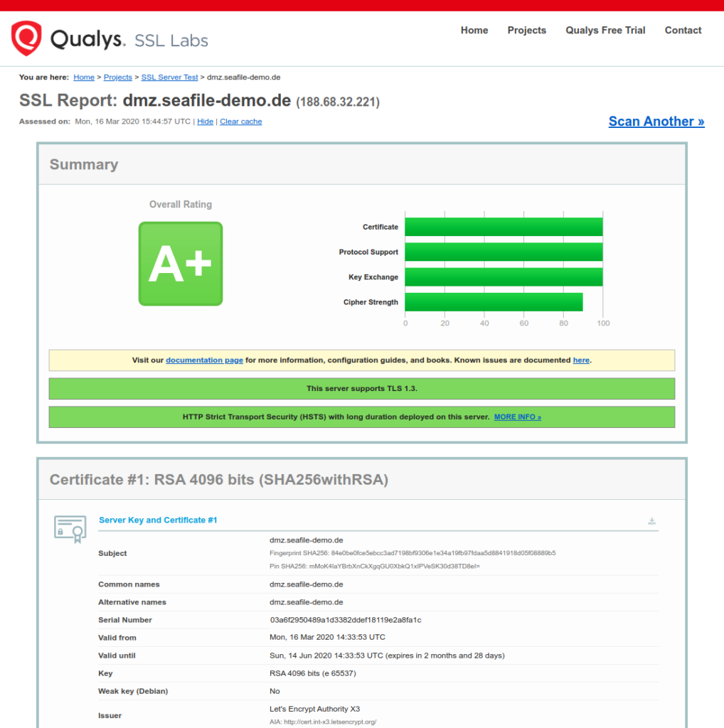Image resolution: width=724 pixels, height=728 pixels.
Task: Go to Qualys Free Trial page
Action: point(605,31)
